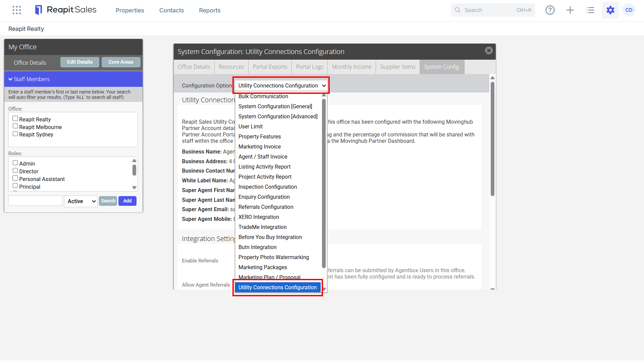Close the System Configuration dialog
The height and width of the screenshot is (362, 644).
(489, 51)
